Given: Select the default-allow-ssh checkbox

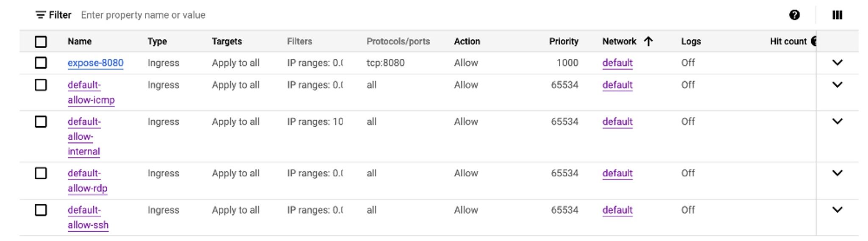Looking at the screenshot, I should (41, 210).
